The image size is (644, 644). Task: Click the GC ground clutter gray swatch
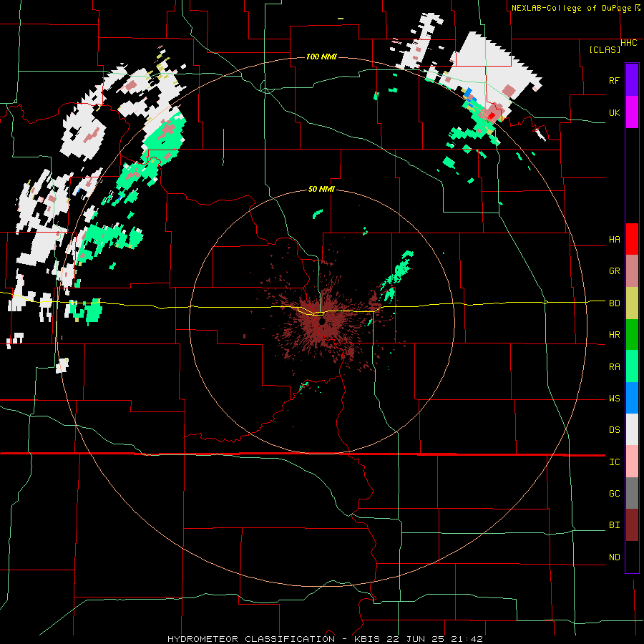pyautogui.click(x=632, y=493)
